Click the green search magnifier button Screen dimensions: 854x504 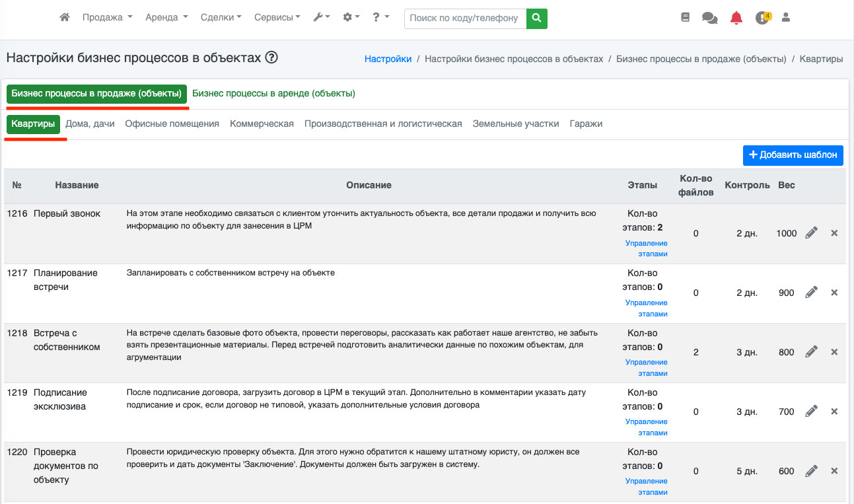tap(537, 18)
